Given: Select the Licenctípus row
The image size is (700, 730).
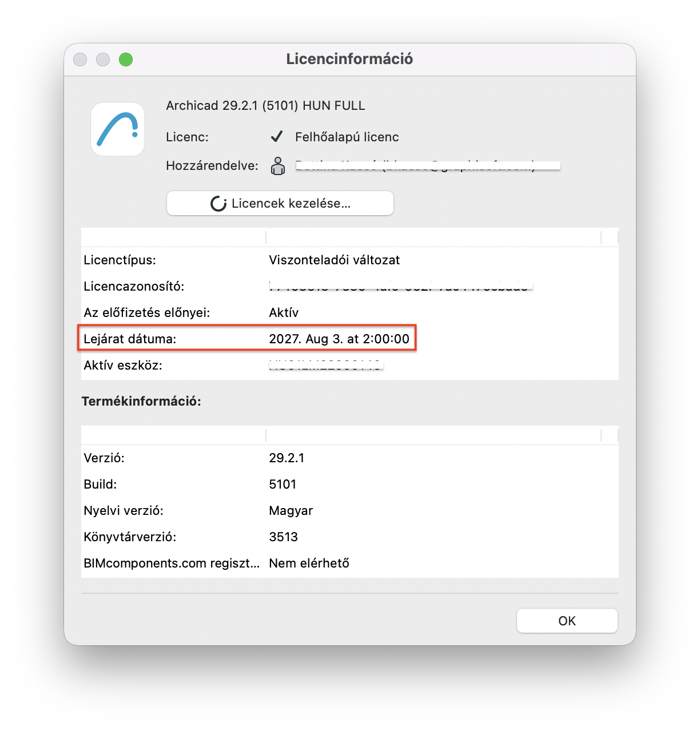Looking at the screenshot, I should click(x=350, y=260).
